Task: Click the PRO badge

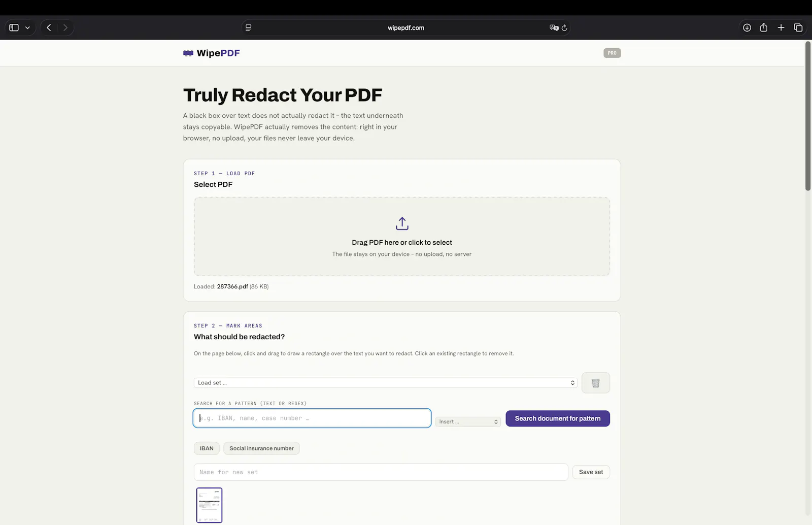Action: point(612,53)
